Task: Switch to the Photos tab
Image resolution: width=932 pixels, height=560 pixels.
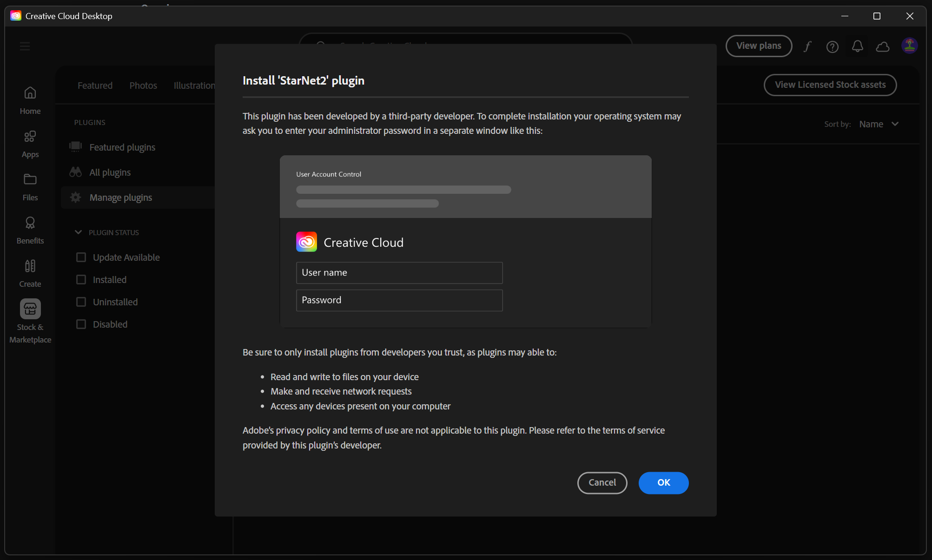Action: point(143,86)
